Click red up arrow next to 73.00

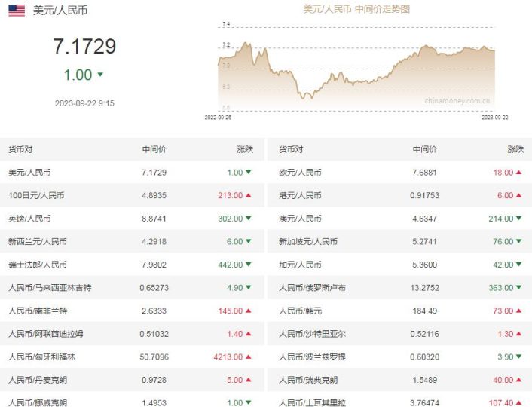coord(518,311)
